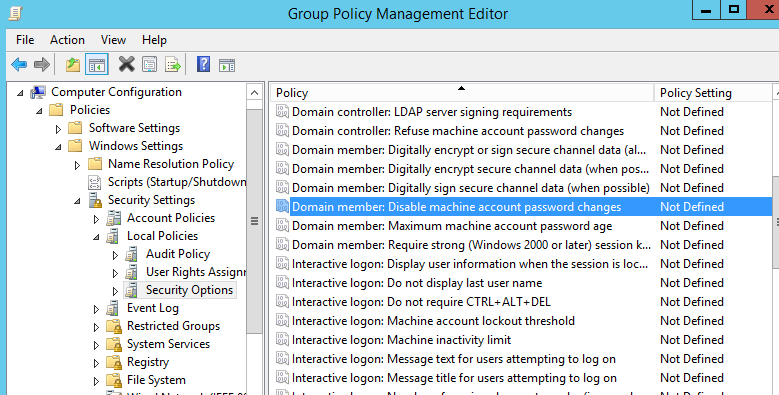This screenshot has width=779, height=395.
Task: Select the File System tree item
Action: (156, 380)
